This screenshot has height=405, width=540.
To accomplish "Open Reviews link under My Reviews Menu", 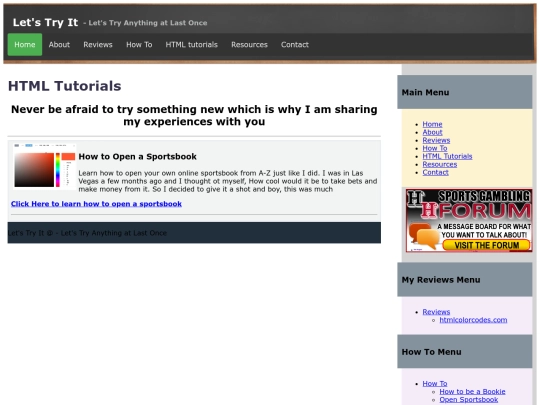I will (x=436, y=312).
